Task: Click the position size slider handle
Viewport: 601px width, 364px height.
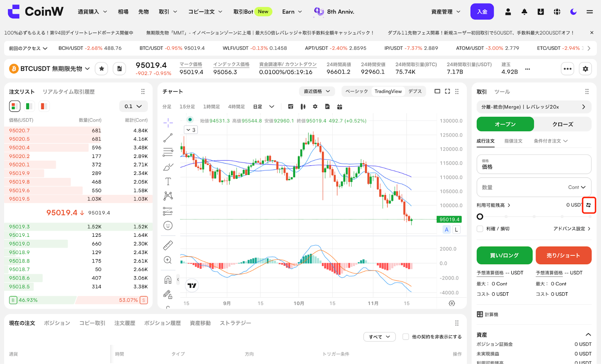Action: coord(480,217)
